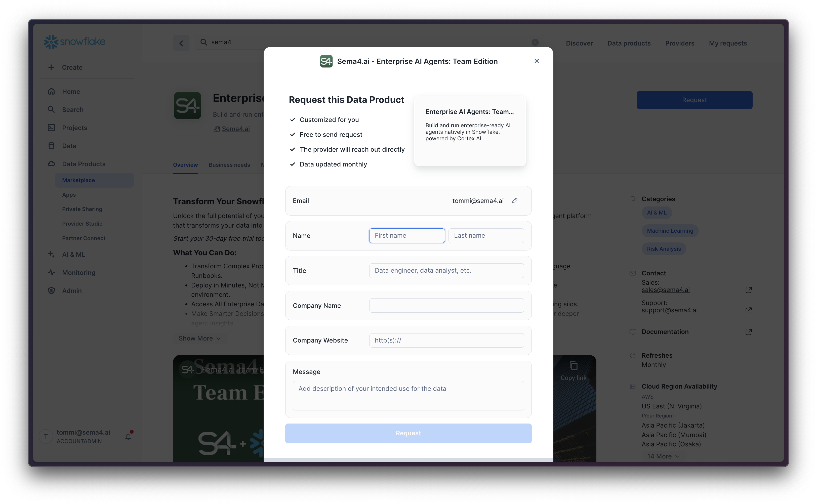This screenshot has width=817, height=504.
Task: Open the My requests tab
Action: 728,43
